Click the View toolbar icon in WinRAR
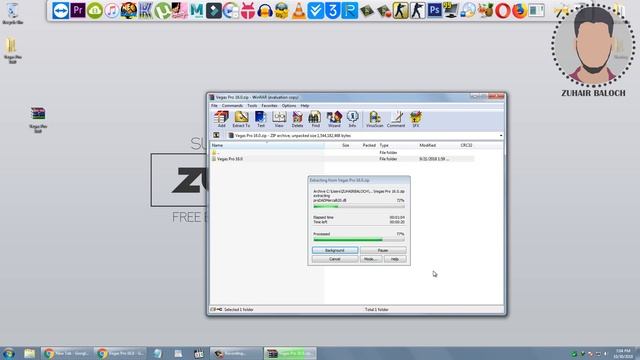640x360 pixels. pos(279,119)
